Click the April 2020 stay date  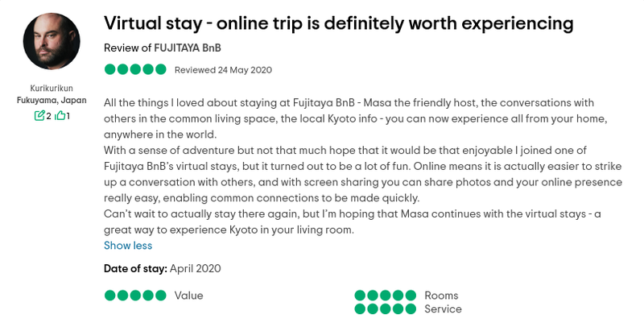click(x=195, y=269)
